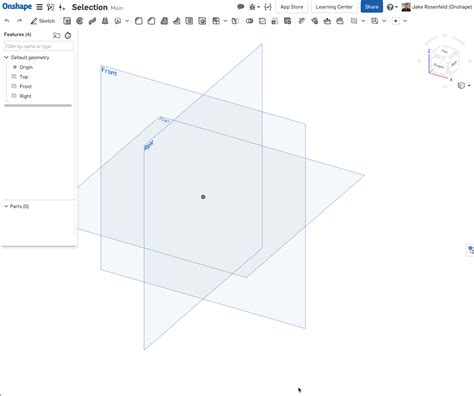Select the Loft tool
The height and width of the screenshot is (396, 474).
pos(105,21)
